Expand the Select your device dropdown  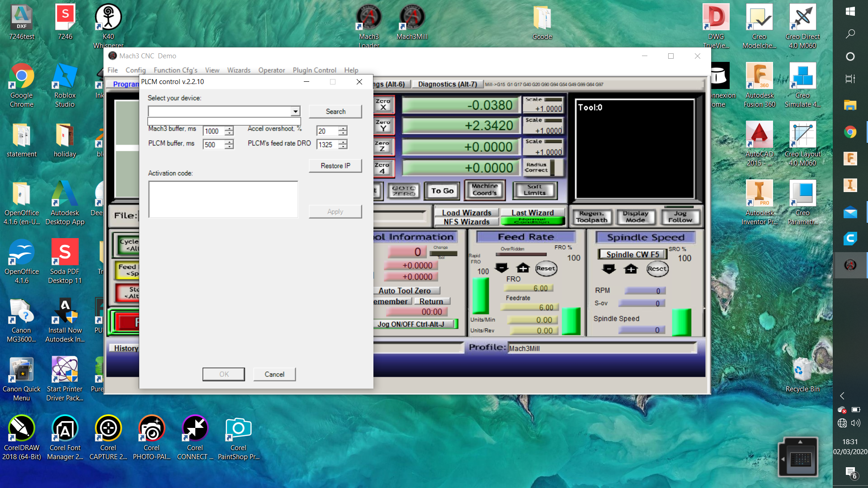295,111
